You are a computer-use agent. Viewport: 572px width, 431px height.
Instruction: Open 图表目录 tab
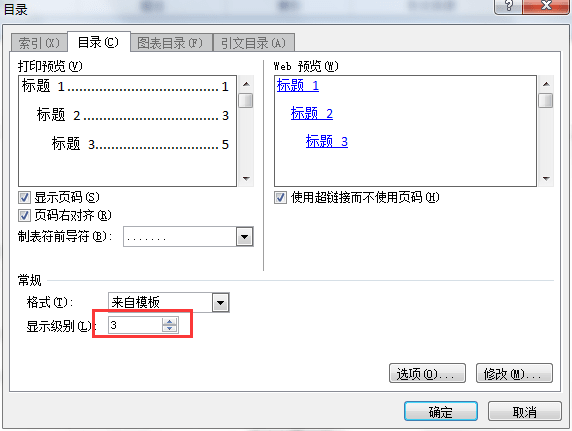[x=170, y=43]
